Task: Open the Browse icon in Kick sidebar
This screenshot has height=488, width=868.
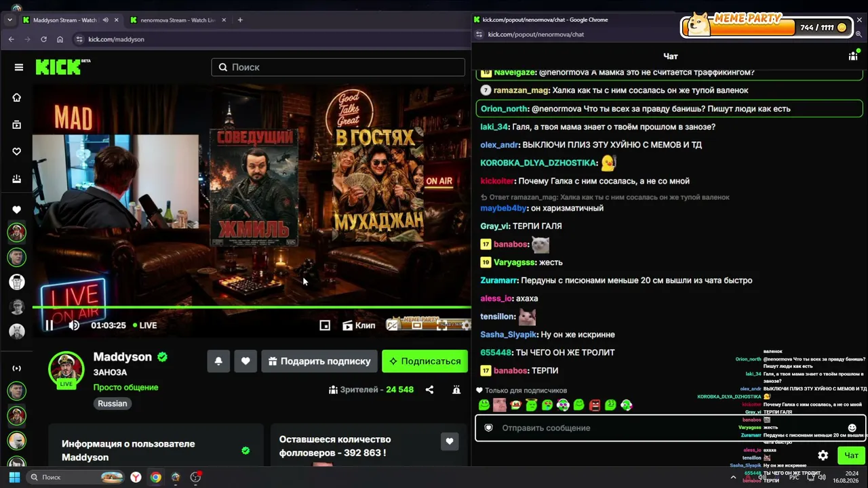Action: (x=17, y=125)
